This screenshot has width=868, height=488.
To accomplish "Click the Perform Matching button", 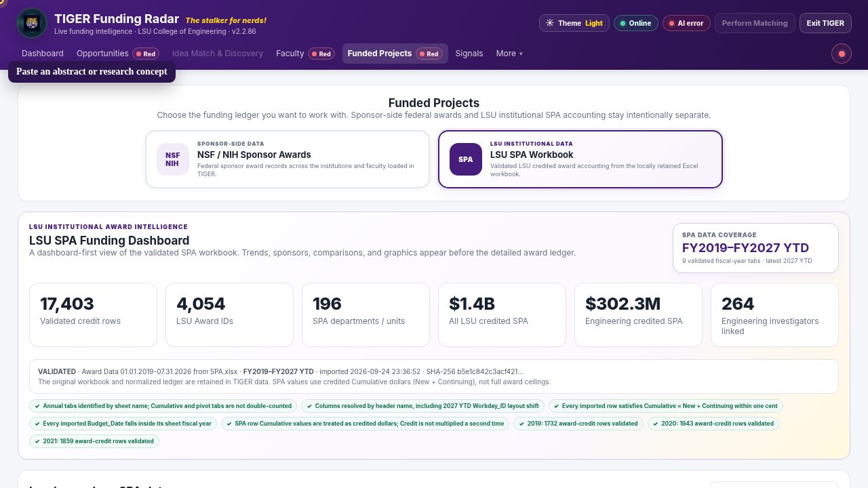I will pyautogui.click(x=755, y=23).
